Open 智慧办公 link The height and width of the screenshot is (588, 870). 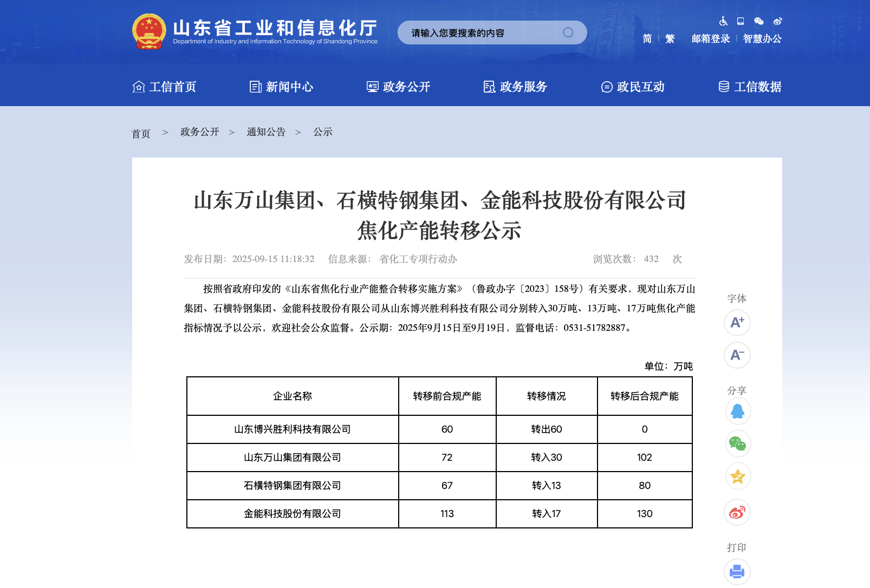point(762,38)
